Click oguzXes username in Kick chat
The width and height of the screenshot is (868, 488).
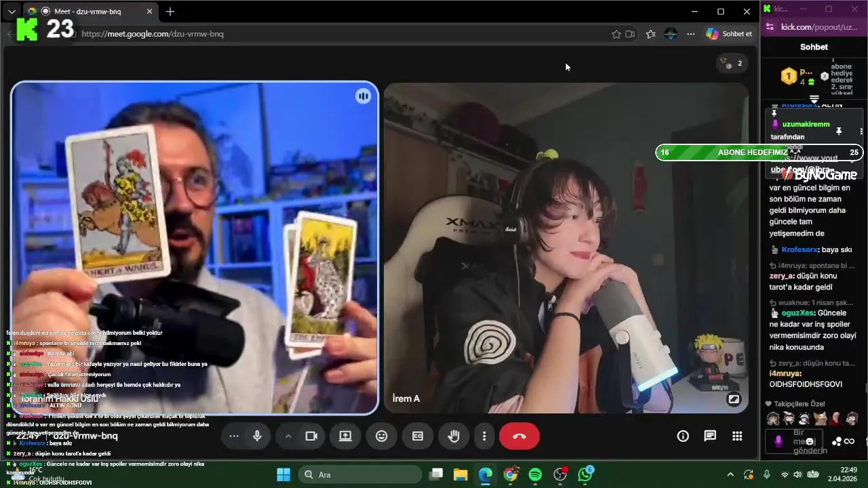(x=797, y=313)
